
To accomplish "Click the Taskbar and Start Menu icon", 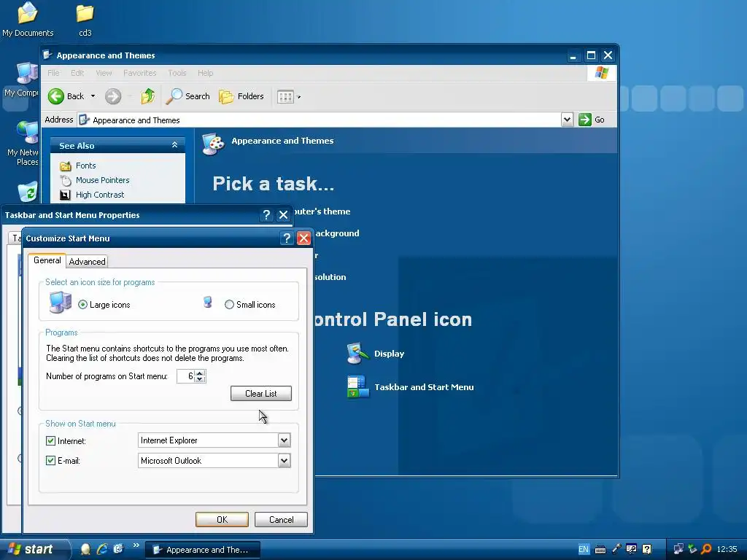I will [357, 386].
